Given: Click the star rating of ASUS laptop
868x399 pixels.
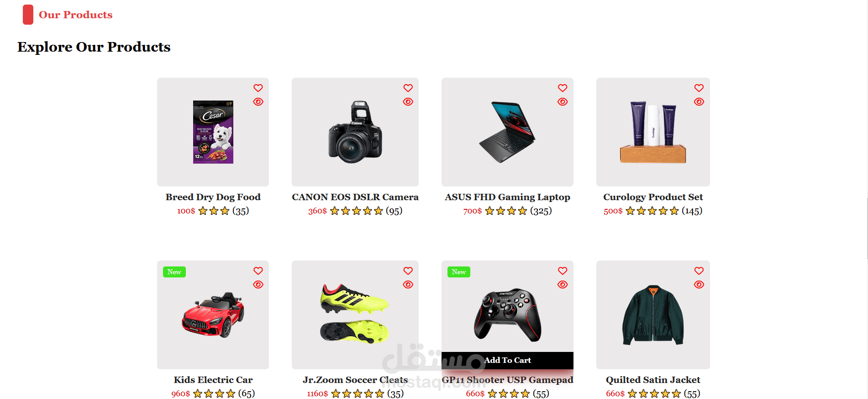Looking at the screenshot, I should [x=506, y=211].
